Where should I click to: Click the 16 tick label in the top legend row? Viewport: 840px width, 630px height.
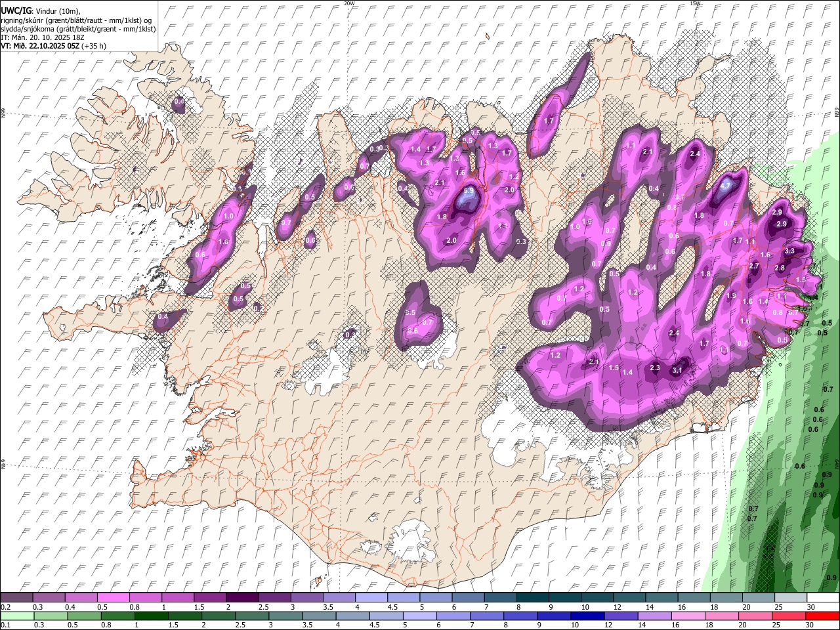[682, 607]
